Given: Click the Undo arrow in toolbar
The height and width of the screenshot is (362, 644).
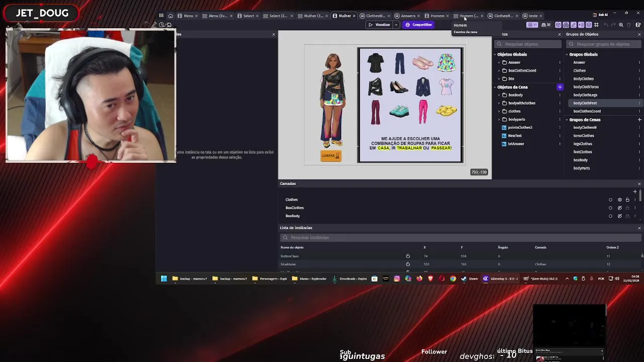Looking at the screenshot, I should point(606,25).
